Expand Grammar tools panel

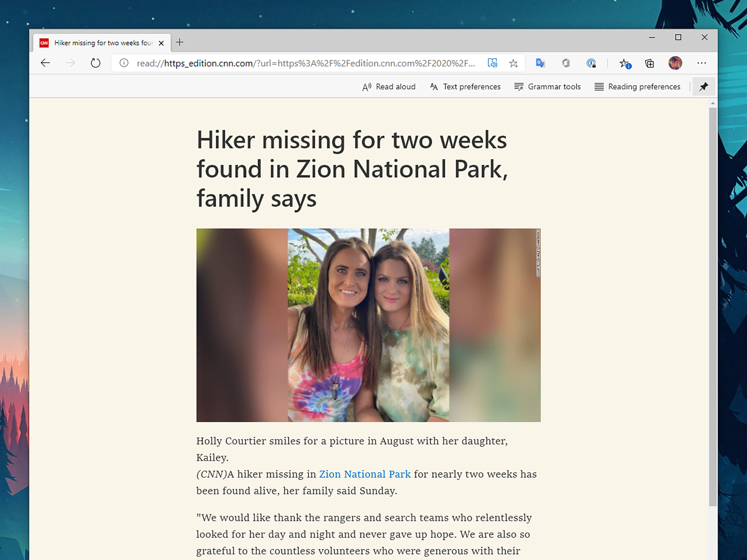tap(548, 87)
